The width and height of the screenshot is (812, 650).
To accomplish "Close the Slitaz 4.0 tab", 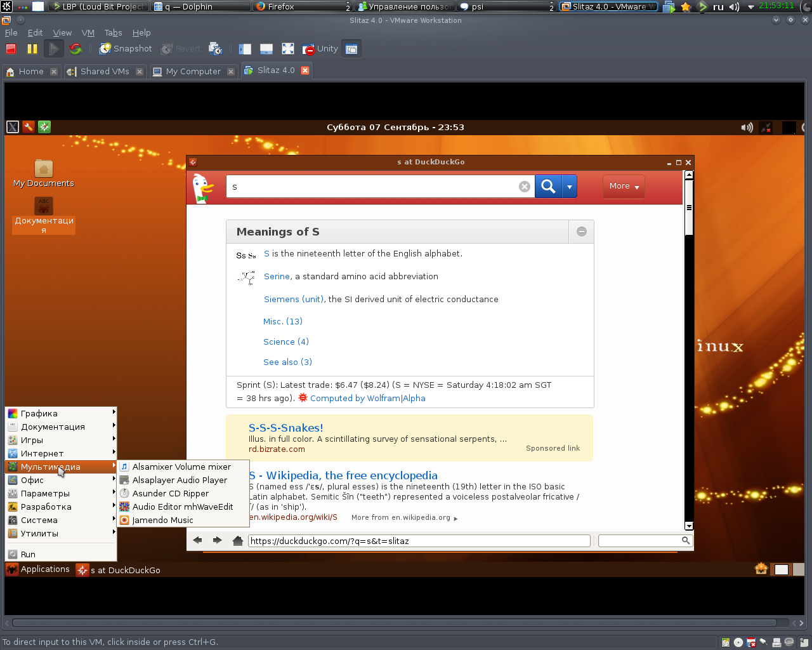I will 305,70.
